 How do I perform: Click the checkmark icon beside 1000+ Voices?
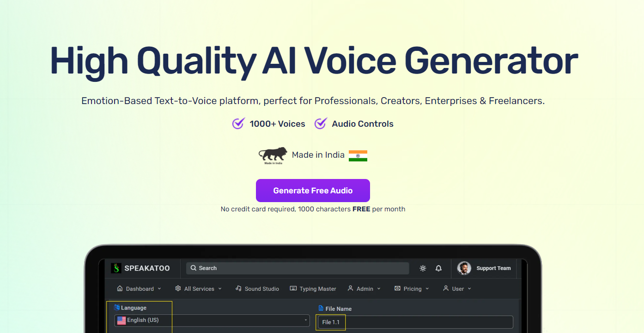[238, 123]
